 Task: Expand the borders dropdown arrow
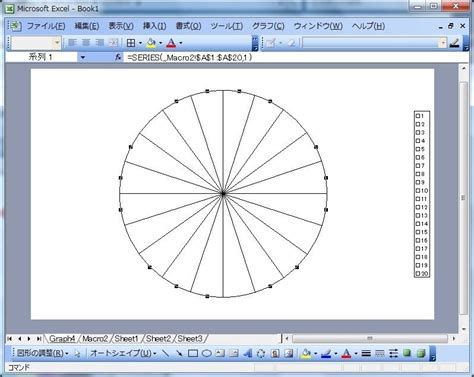140,43
